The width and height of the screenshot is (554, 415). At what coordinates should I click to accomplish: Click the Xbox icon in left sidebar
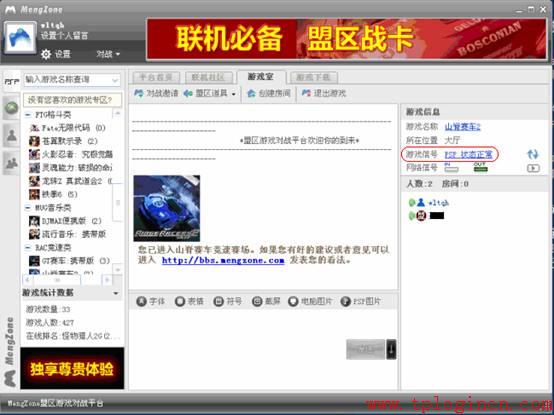pos(12,107)
